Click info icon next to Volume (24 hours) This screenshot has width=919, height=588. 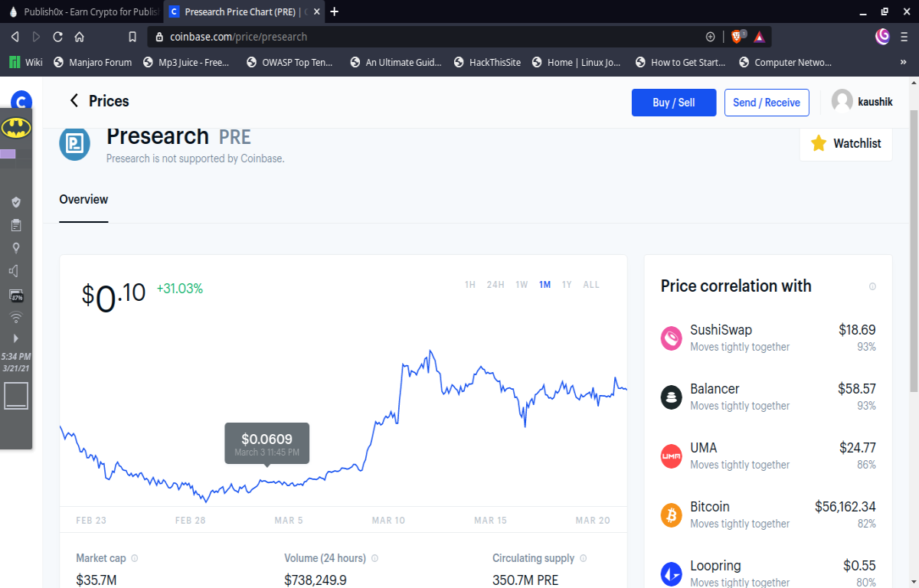coord(374,558)
